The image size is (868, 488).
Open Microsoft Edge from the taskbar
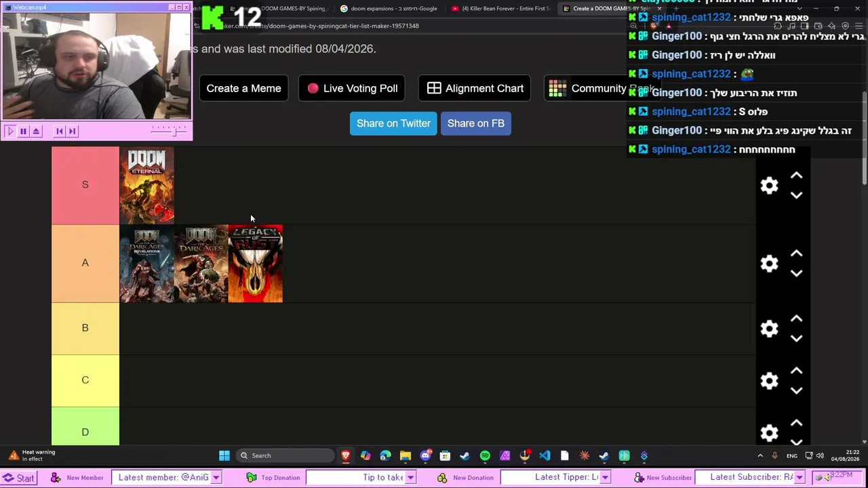coord(385,455)
